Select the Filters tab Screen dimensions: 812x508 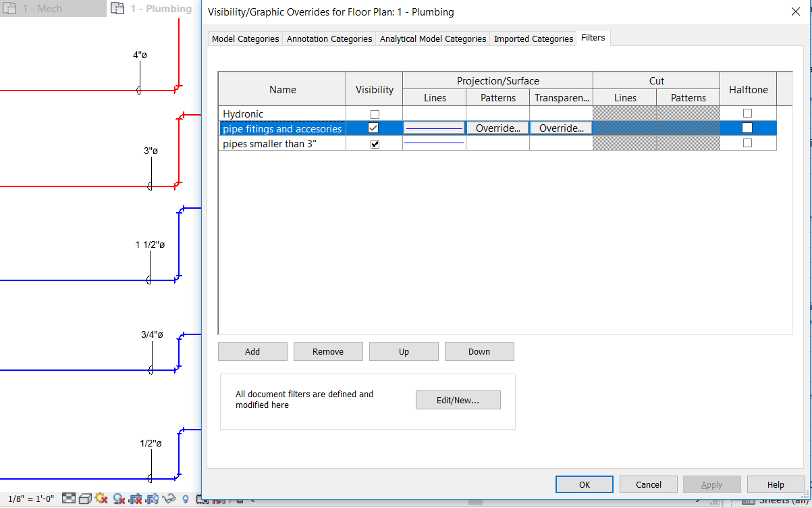pos(593,38)
